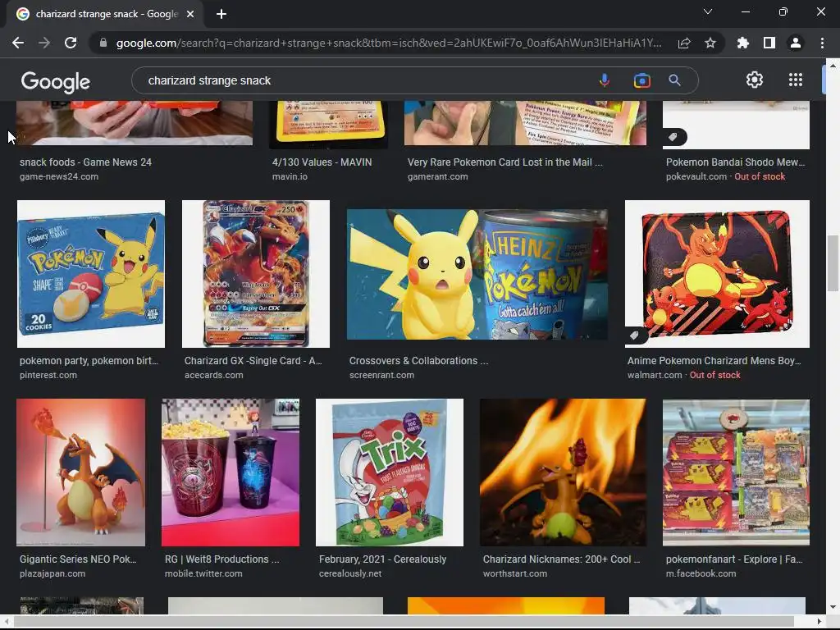Viewport: 840px width, 630px height.
Task: Expand the tab search dropdown
Action: point(708,11)
